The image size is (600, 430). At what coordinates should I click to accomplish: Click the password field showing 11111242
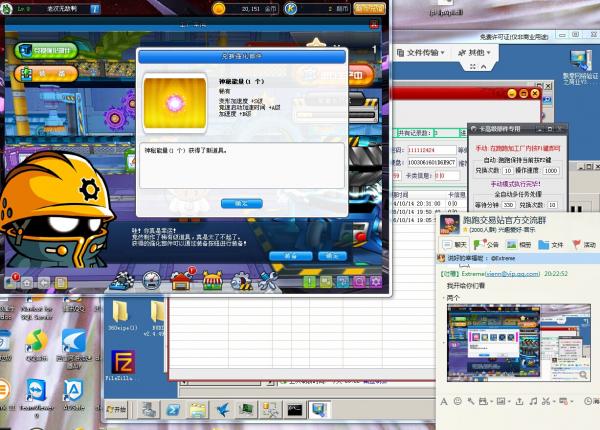tap(432, 150)
